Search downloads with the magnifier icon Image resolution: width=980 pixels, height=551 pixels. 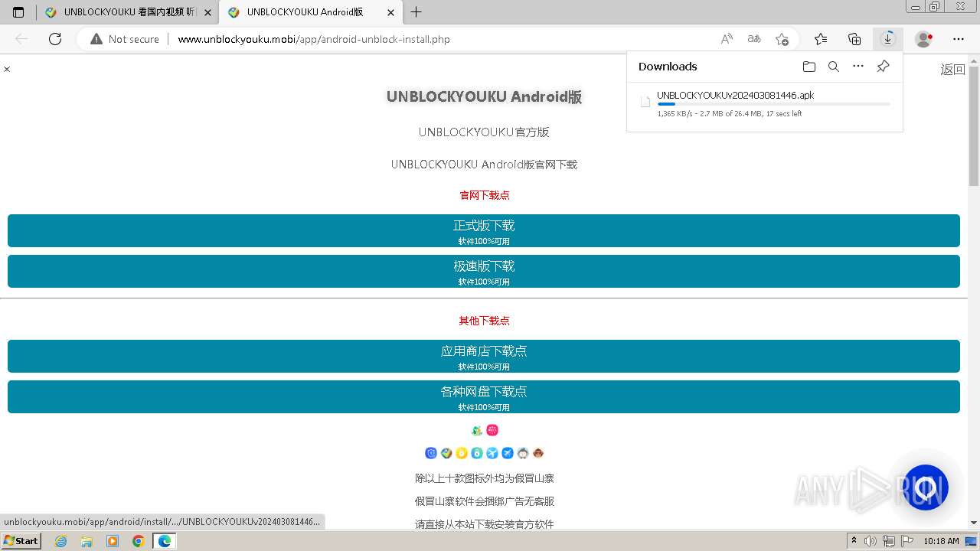(834, 67)
